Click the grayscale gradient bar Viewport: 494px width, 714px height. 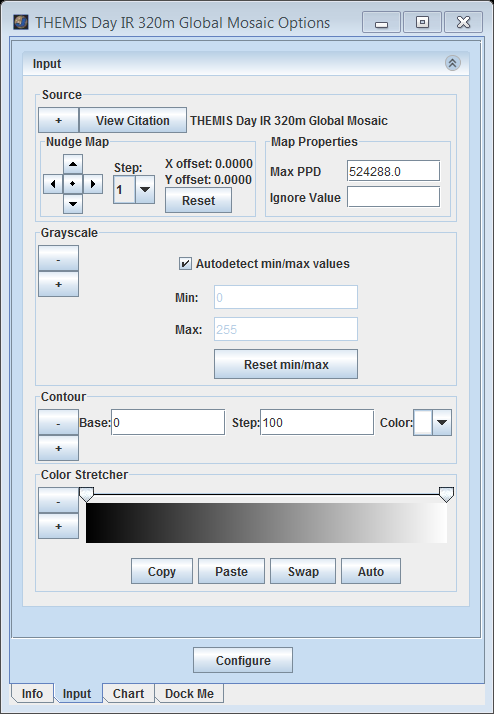click(x=266, y=523)
